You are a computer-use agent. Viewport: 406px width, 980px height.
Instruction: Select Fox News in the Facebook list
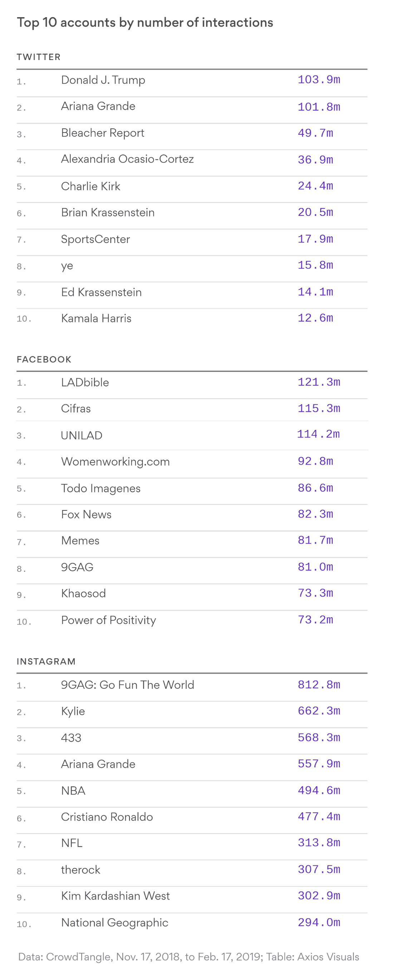pyautogui.click(x=86, y=514)
